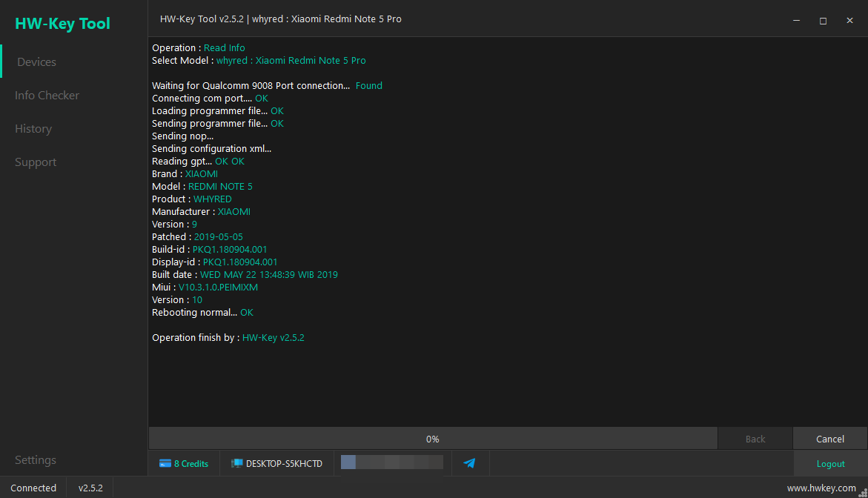
Task: Log out using the Logout button
Action: coord(830,464)
